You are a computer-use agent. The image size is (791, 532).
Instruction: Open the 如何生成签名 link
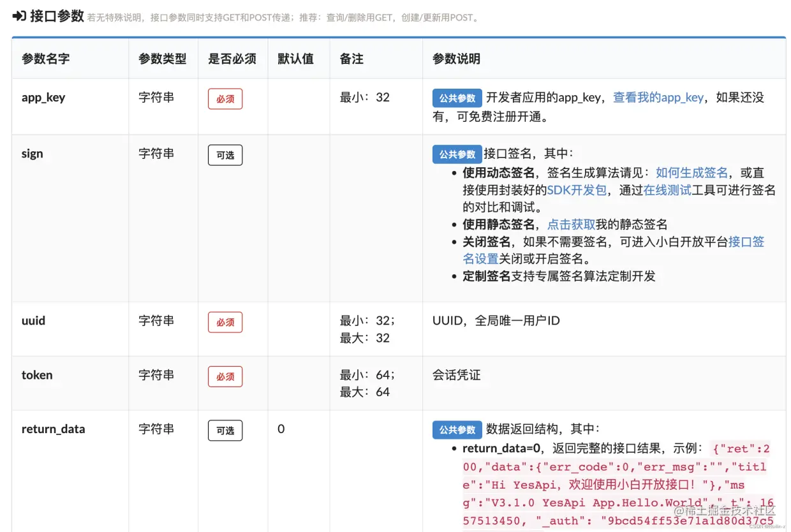pyautogui.click(x=691, y=173)
